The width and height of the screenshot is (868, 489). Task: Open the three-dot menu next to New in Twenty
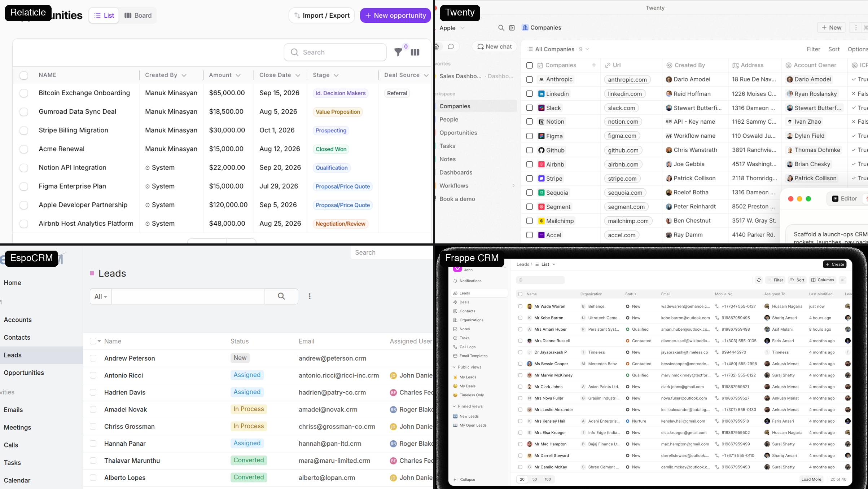point(856,28)
